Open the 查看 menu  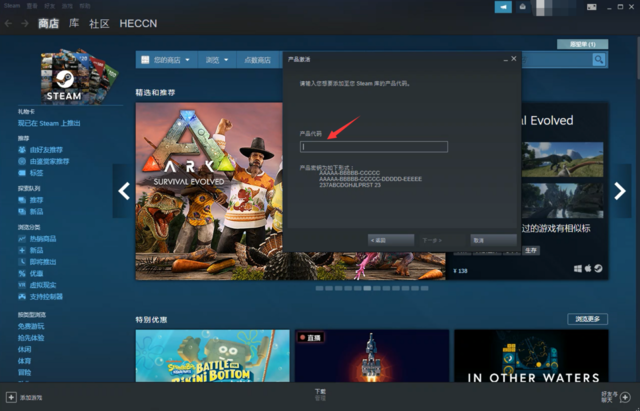(32, 6)
